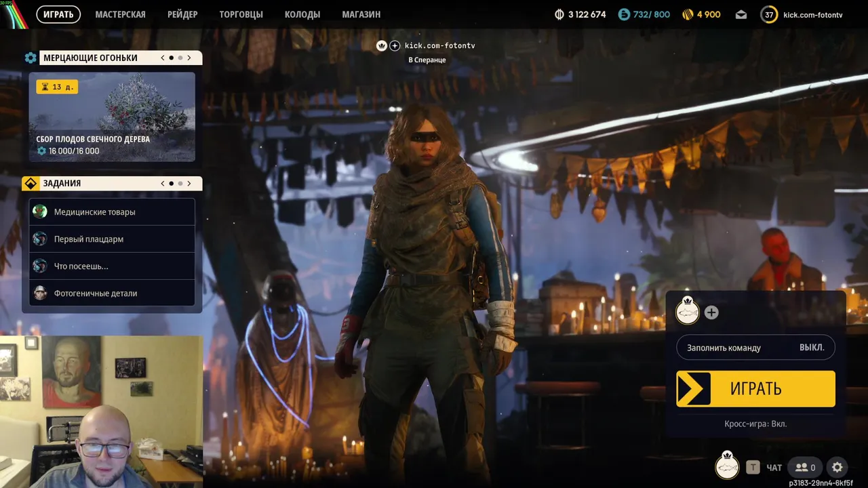Open the quest Медицинские товары
Image resolution: width=868 pixels, height=488 pixels.
pos(112,211)
